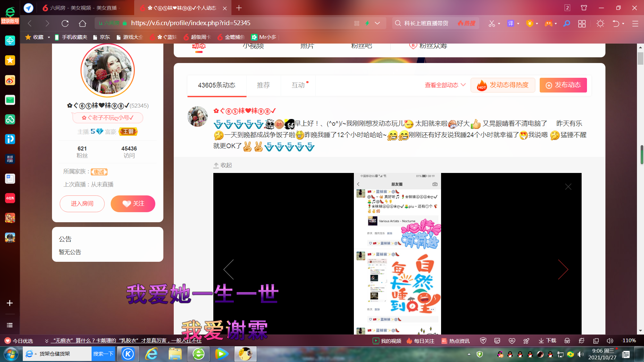Open 热点资讯 in the status bar
The image size is (644, 362).
(x=455, y=341)
